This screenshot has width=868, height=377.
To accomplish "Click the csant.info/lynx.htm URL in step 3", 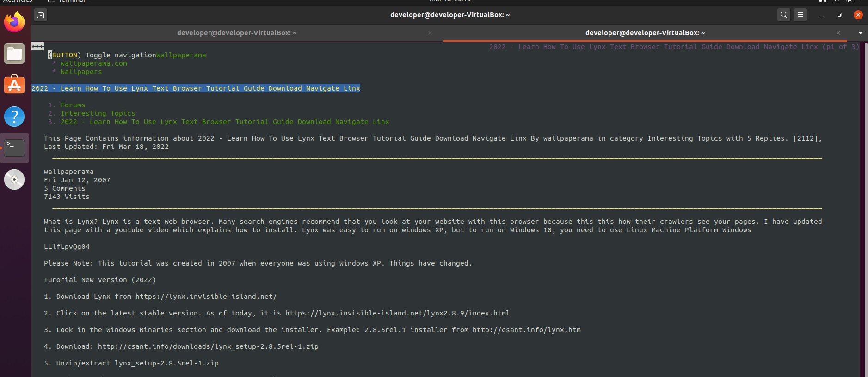I will click(x=527, y=330).
